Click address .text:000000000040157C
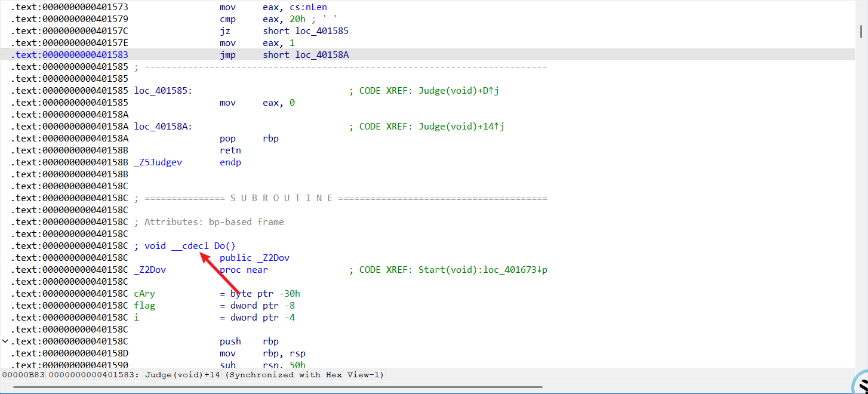 [69, 31]
